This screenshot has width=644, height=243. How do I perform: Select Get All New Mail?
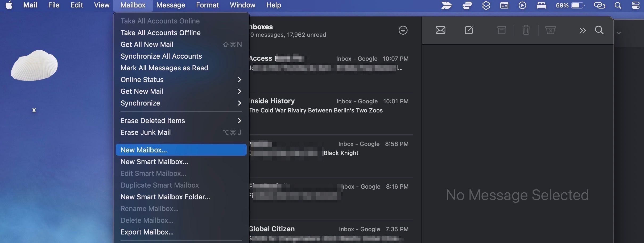[x=181, y=44]
